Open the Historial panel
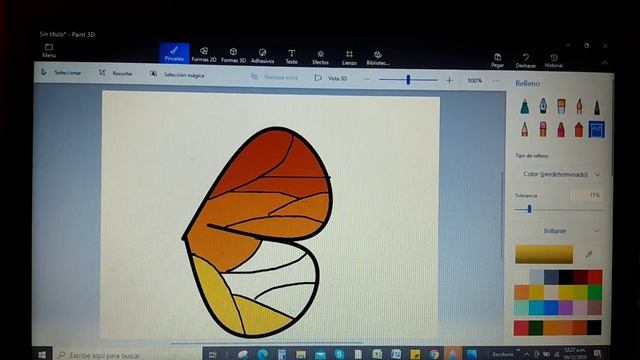Screen dimensions: 640x360 coord(554,61)
